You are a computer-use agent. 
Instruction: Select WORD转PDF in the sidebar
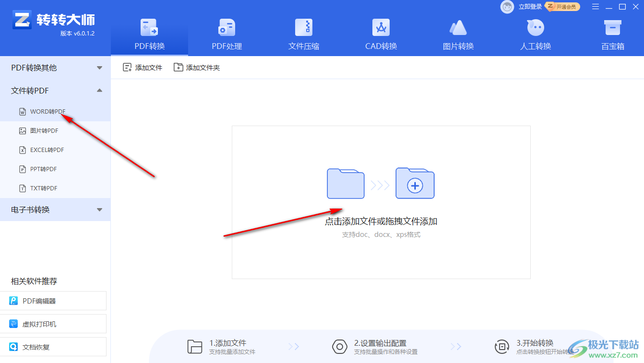[55, 112]
